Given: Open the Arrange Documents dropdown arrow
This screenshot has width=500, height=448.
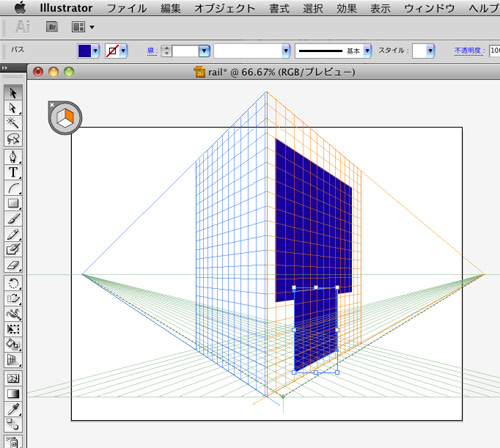Looking at the screenshot, I should (92, 27).
